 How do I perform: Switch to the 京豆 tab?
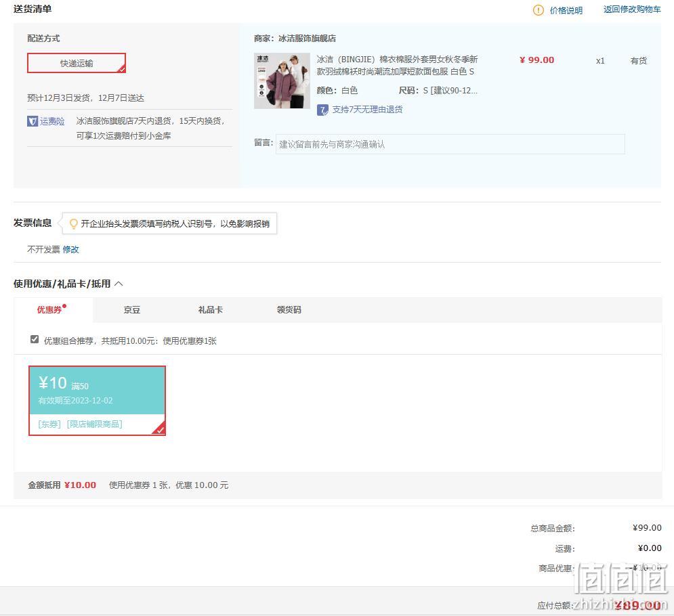[x=132, y=310]
